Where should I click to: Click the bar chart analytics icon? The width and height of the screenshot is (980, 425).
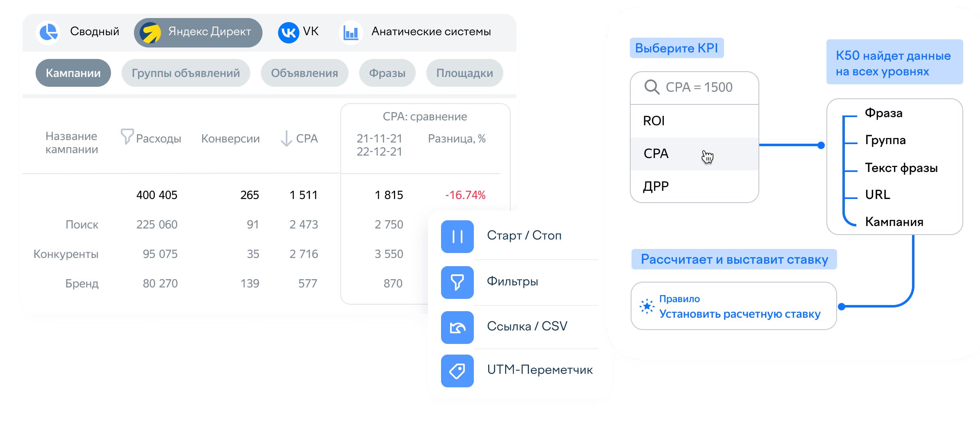click(351, 32)
